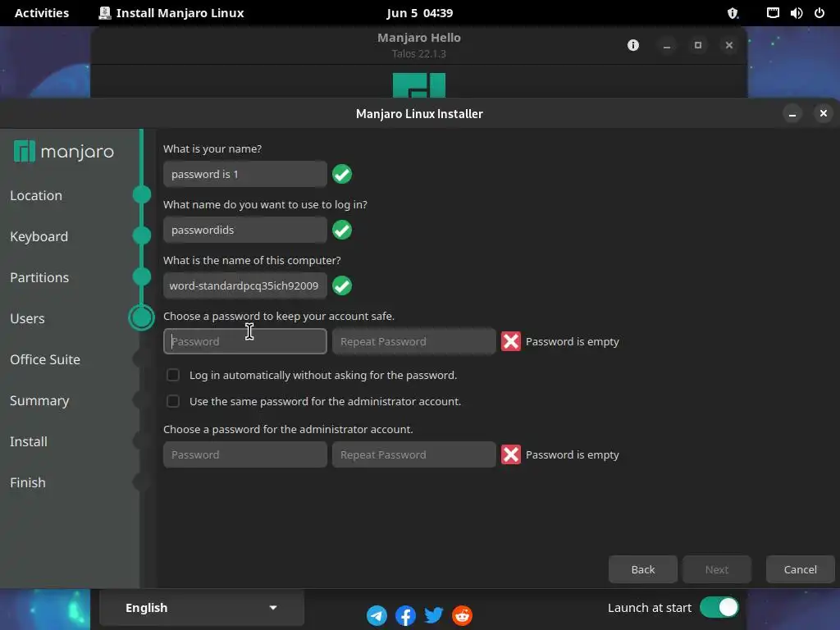Image resolution: width=840 pixels, height=630 pixels.
Task: Click the security shield tray icon
Action: pyautogui.click(x=733, y=13)
